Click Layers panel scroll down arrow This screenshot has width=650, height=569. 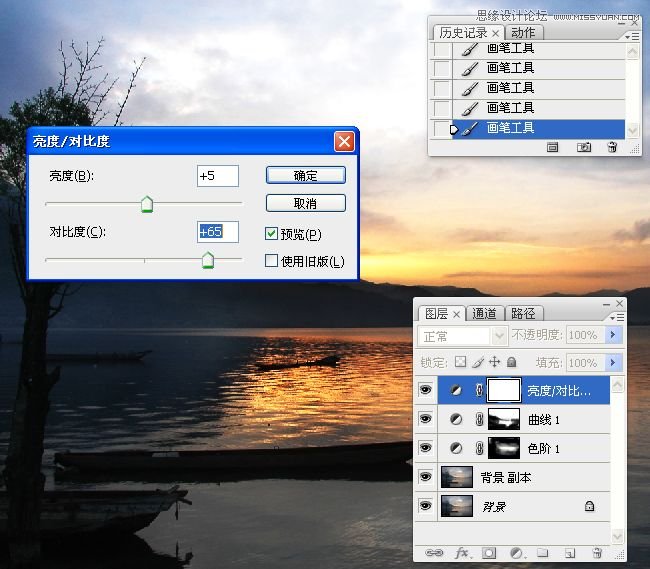pos(617,536)
